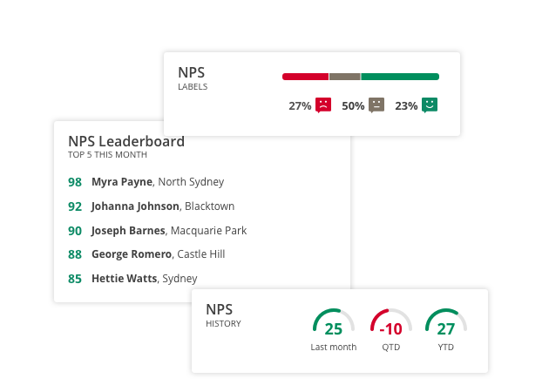Screen dimensions: 549x392
Task: Open George Romero leaderboard entry
Action: (146, 254)
